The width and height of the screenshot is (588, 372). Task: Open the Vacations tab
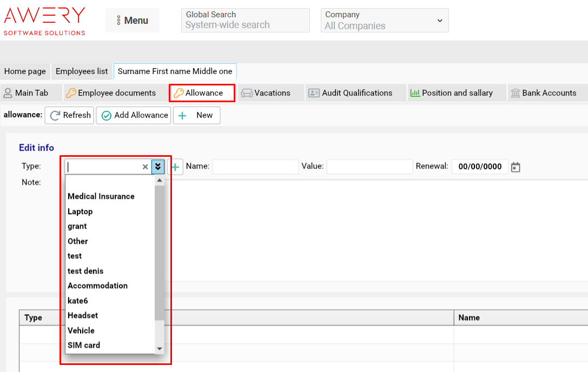pyautogui.click(x=266, y=93)
